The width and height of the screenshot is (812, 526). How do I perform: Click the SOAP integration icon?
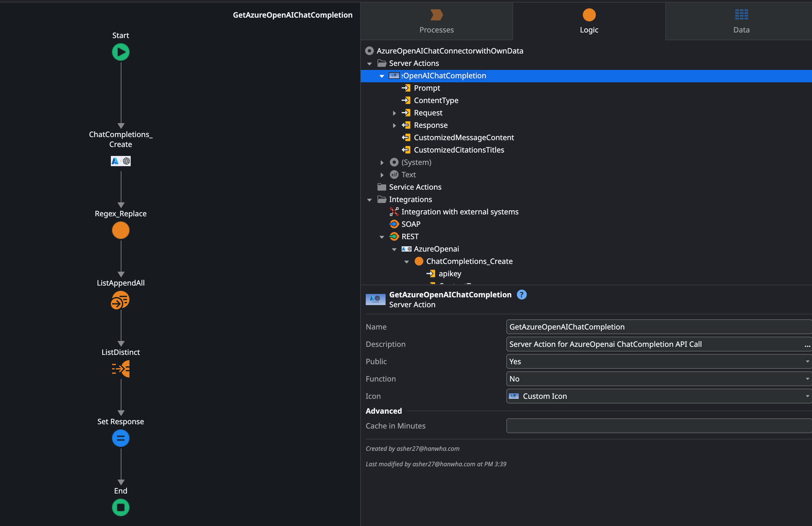(x=394, y=224)
